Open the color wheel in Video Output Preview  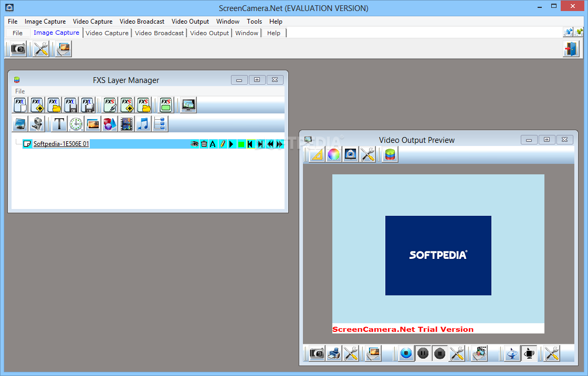point(334,154)
